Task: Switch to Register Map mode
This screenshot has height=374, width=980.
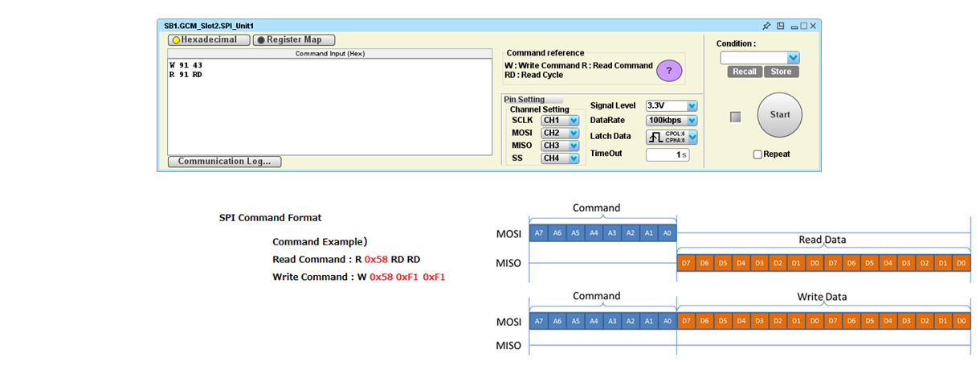Action: point(294,39)
